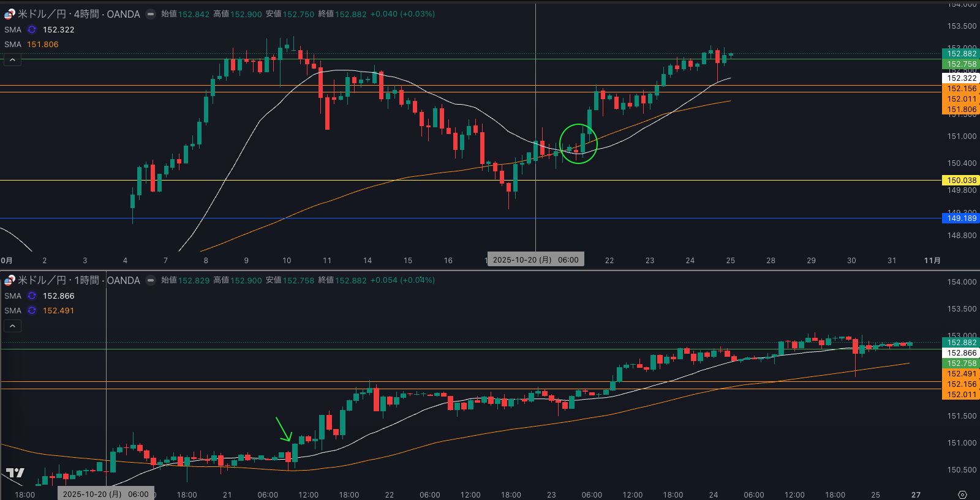The image size is (980, 500).
Task: Click the 2025-10-20 date label on the upper time axis
Action: (x=535, y=260)
